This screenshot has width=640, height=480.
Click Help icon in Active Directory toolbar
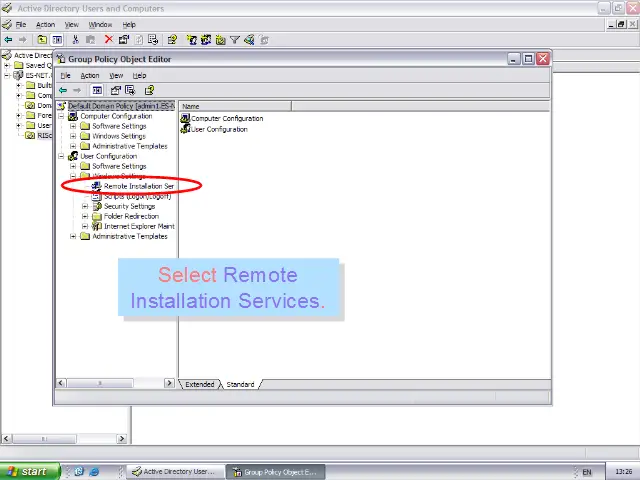(x=172, y=40)
